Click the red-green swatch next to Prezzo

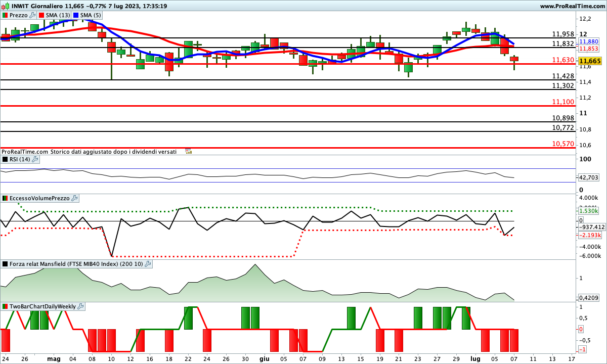tap(5, 16)
